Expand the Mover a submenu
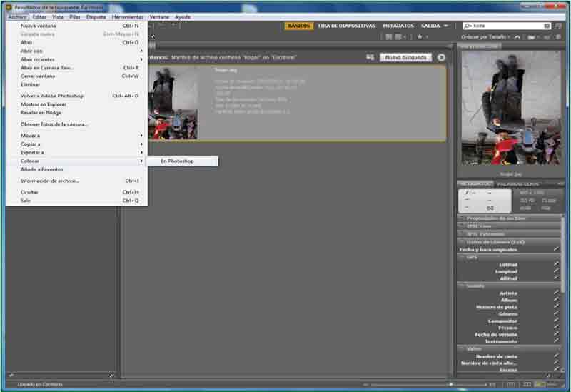 75,135
